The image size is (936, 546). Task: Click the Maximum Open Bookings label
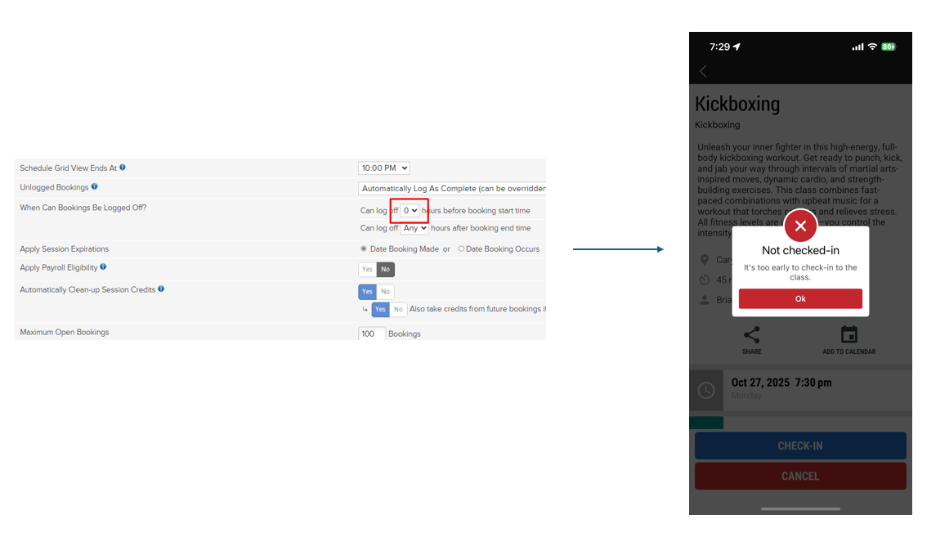[x=64, y=332]
